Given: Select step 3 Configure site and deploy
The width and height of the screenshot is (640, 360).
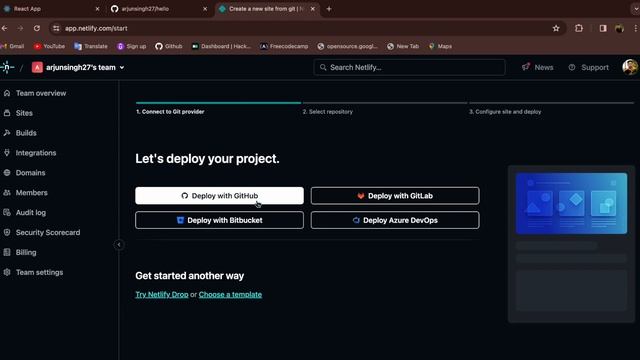Looking at the screenshot, I should (x=505, y=112).
